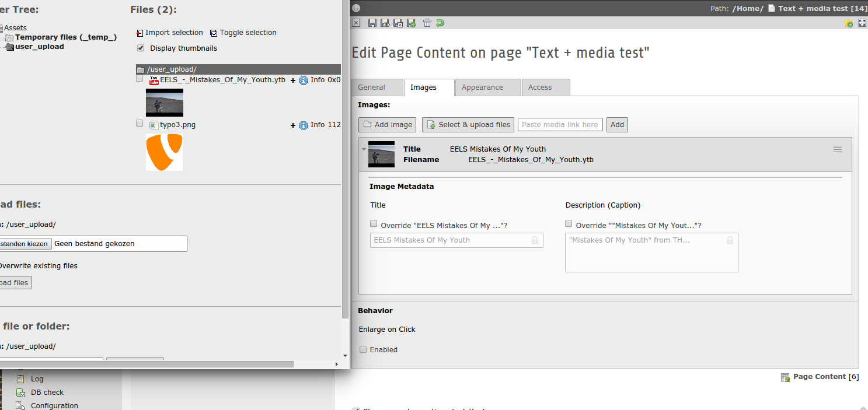Open the Log module

pos(37,379)
